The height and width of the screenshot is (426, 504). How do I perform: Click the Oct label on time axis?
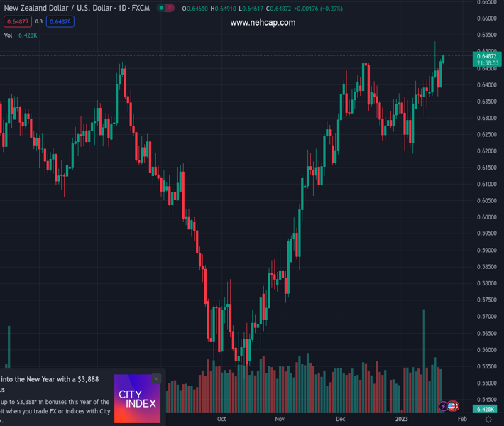(x=221, y=419)
